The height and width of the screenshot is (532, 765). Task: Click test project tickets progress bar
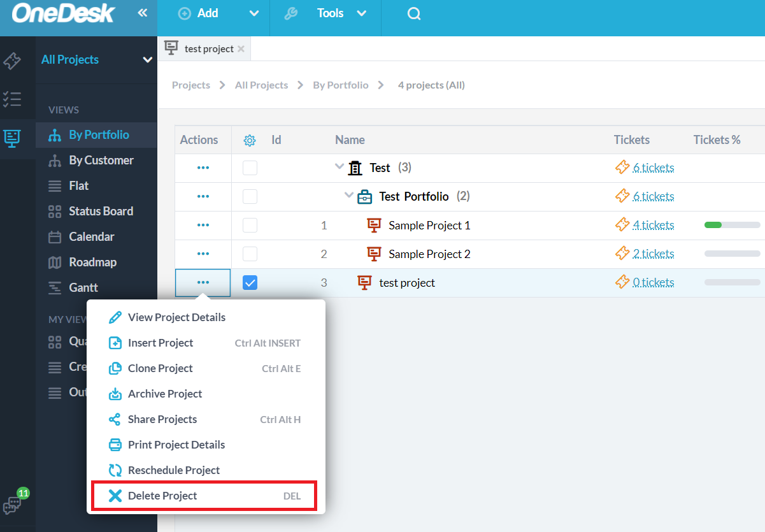click(x=733, y=282)
